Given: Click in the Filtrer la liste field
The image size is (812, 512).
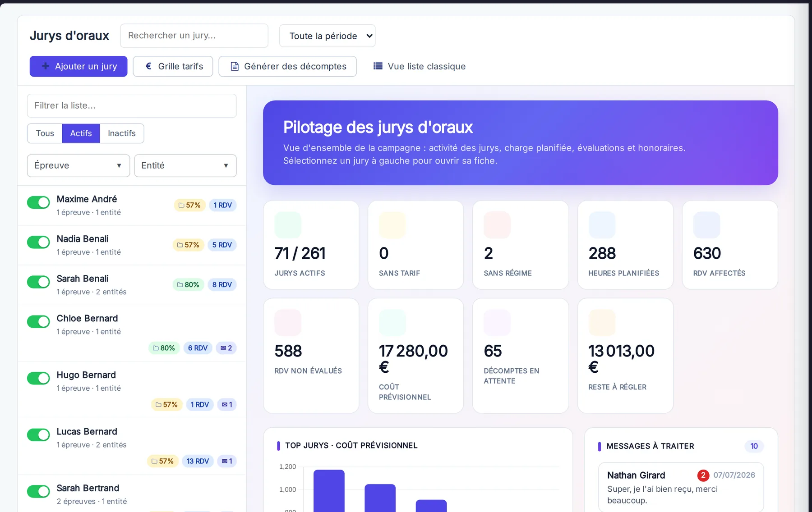Looking at the screenshot, I should tap(132, 105).
